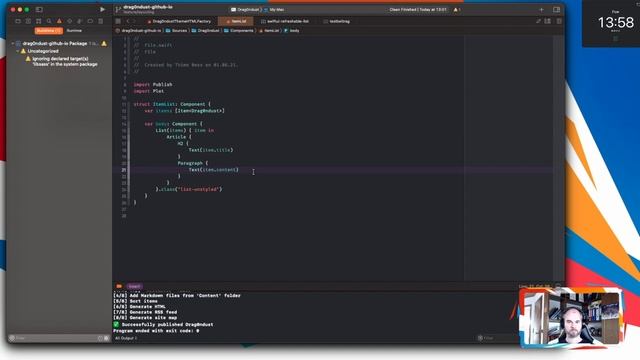
Task: Click the webcam overlay thumbnail
Action: point(571,318)
